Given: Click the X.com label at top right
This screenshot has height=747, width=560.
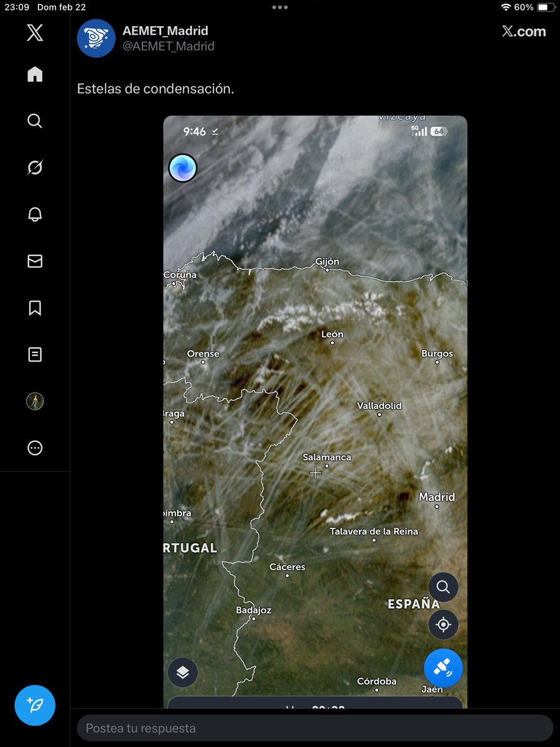Looking at the screenshot, I should tap(524, 32).
